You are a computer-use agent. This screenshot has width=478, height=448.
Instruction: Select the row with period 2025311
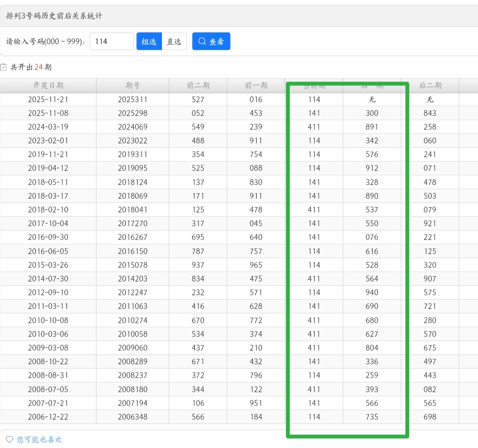click(132, 100)
